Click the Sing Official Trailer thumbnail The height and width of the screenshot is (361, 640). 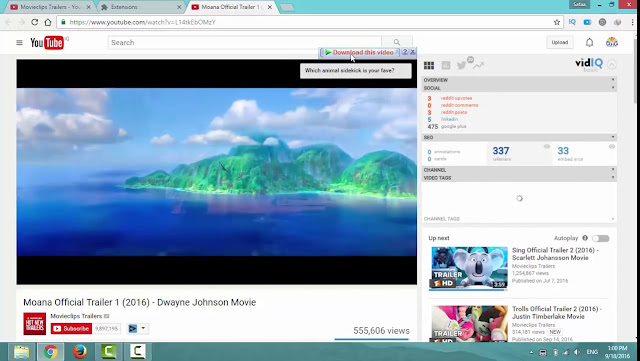(x=469, y=268)
